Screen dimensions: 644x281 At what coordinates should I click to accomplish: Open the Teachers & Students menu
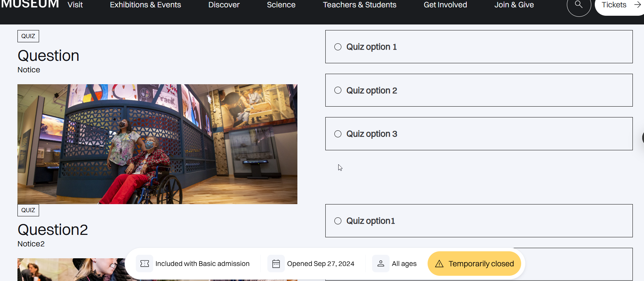[360, 5]
